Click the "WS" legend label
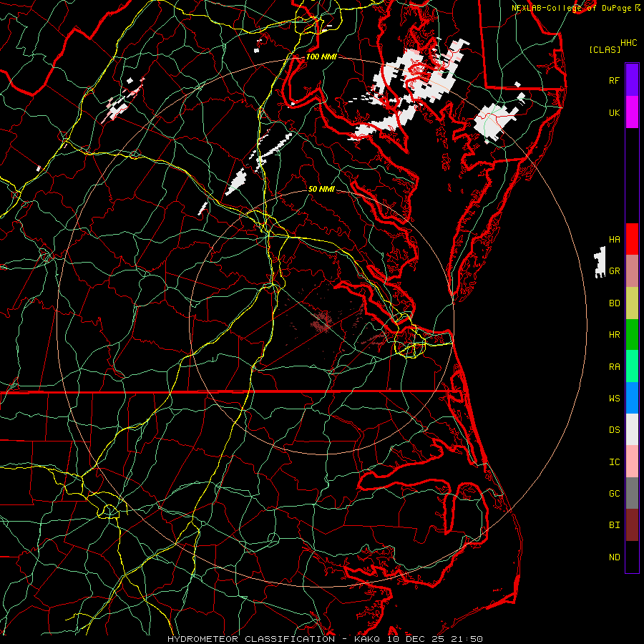Image resolution: width=644 pixels, height=644 pixels. 615,399
